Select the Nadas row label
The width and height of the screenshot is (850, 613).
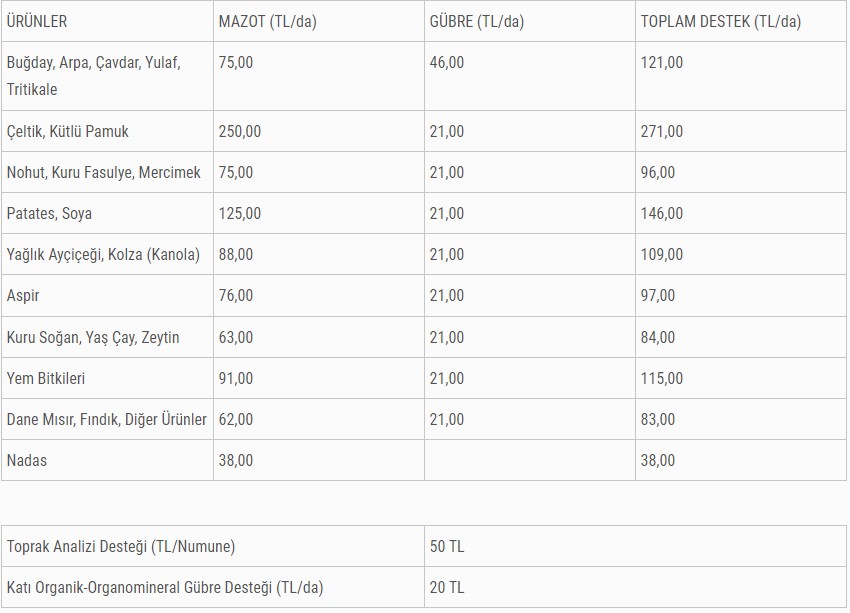pyautogui.click(x=26, y=460)
